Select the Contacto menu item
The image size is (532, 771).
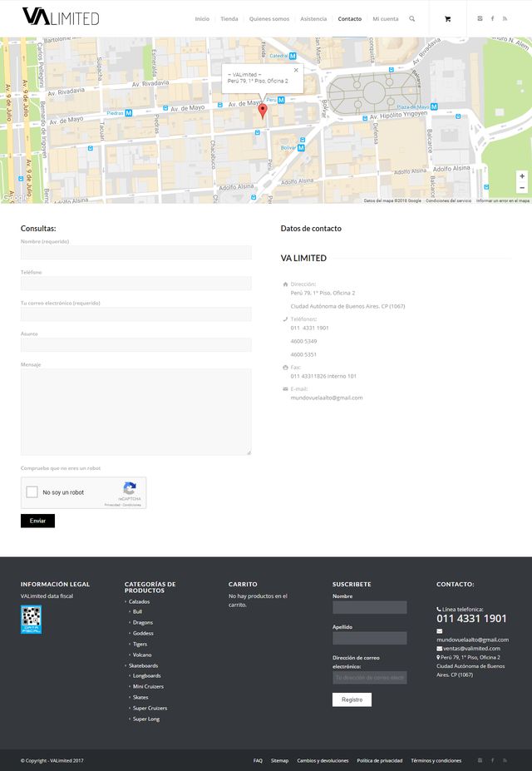pos(350,18)
